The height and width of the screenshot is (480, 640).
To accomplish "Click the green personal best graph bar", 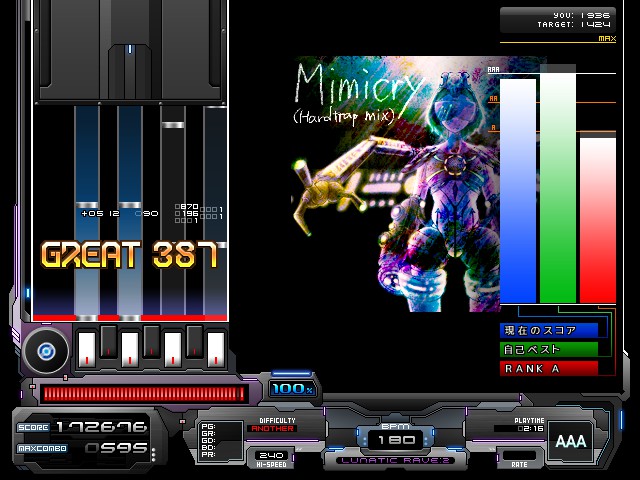I will (x=558, y=188).
